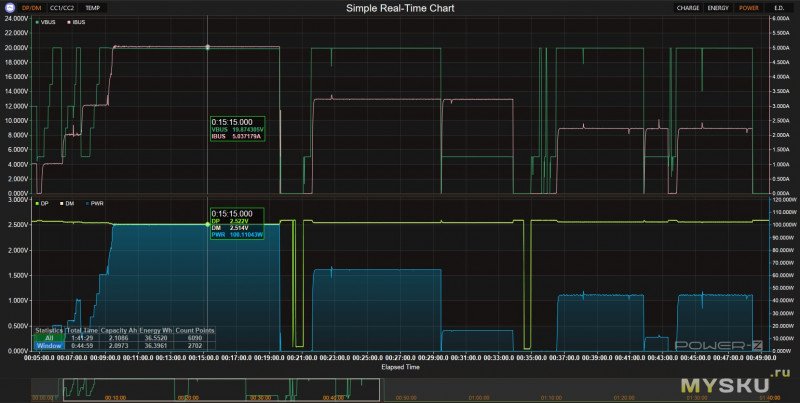800x403 pixels.
Task: Click the 'Energy Wh' column header
Action: pos(156,331)
